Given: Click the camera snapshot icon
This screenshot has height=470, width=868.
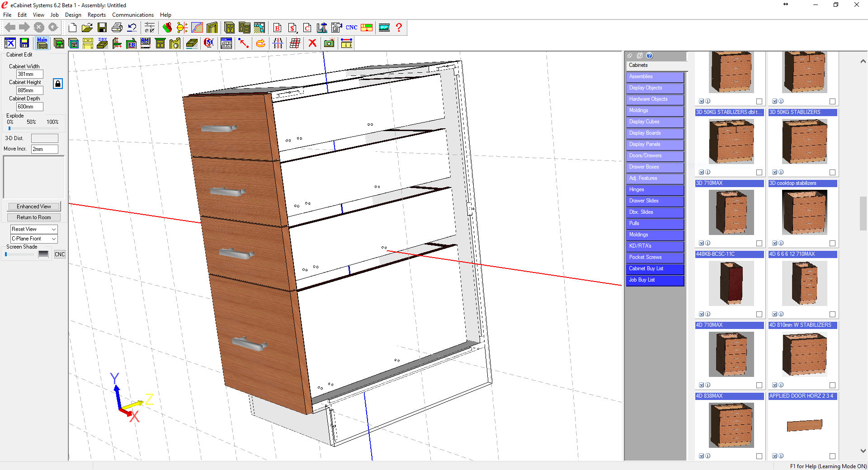Looking at the screenshot, I should (329, 43).
